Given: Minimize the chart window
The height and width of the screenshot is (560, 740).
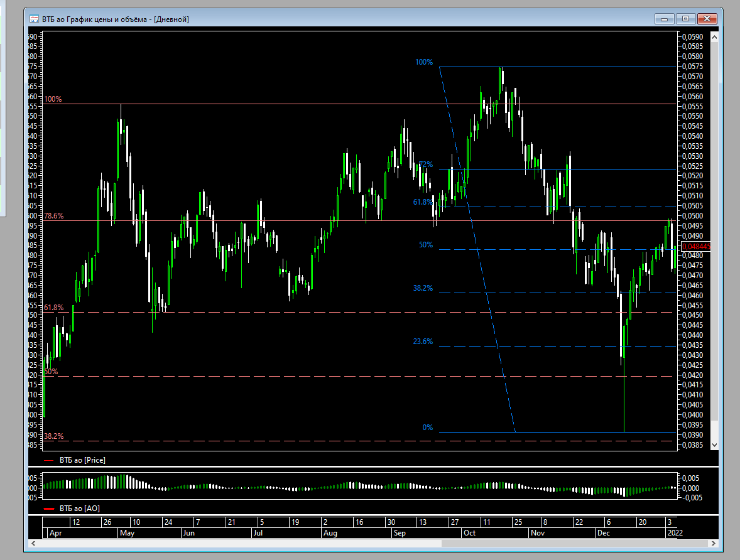Looking at the screenshot, I should pyautogui.click(x=665, y=19).
